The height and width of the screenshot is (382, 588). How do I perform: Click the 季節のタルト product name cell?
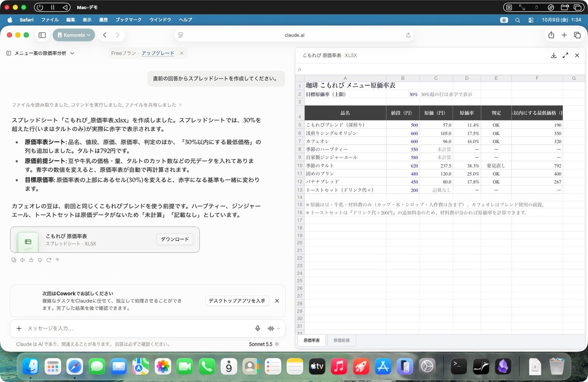(x=345, y=166)
